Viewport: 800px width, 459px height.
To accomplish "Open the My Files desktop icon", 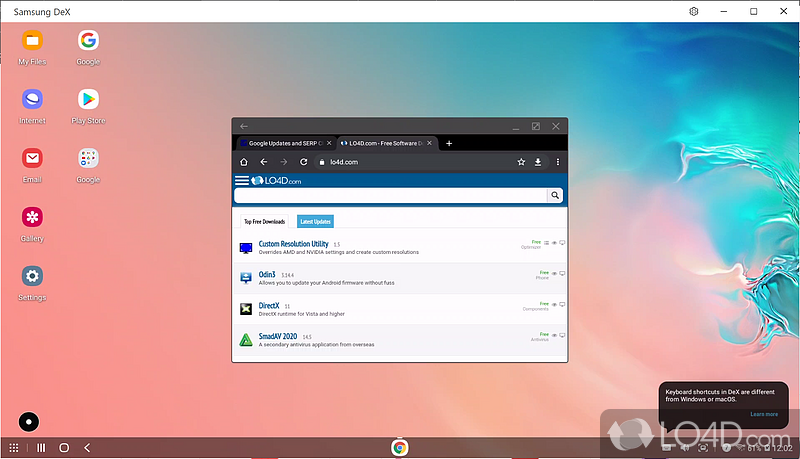I will coord(32,40).
